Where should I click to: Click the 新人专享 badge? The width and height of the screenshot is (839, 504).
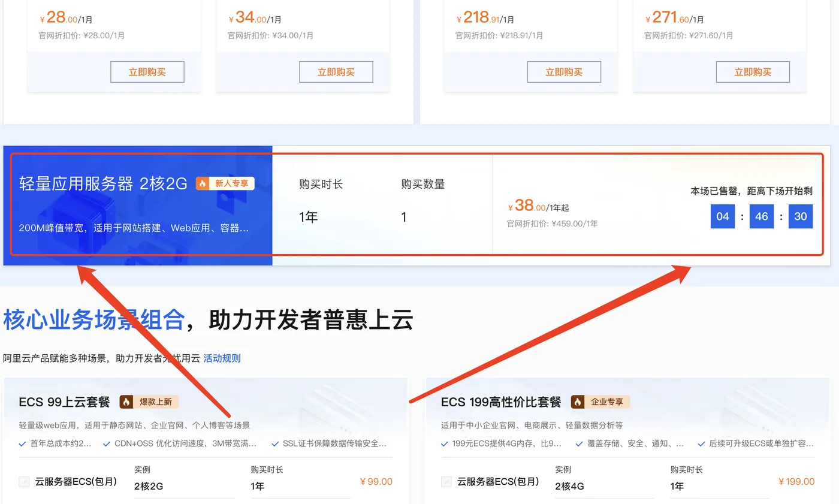point(225,183)
